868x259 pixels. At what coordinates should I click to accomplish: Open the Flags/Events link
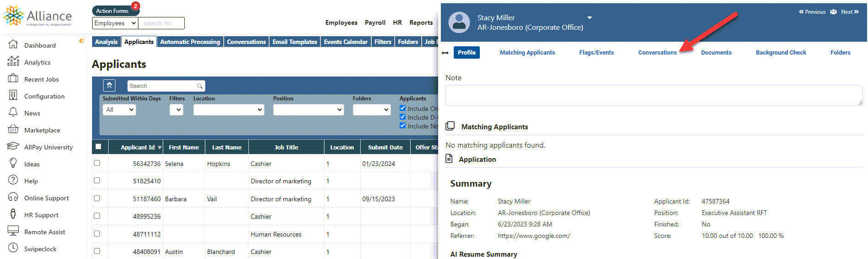click(596, 53)
